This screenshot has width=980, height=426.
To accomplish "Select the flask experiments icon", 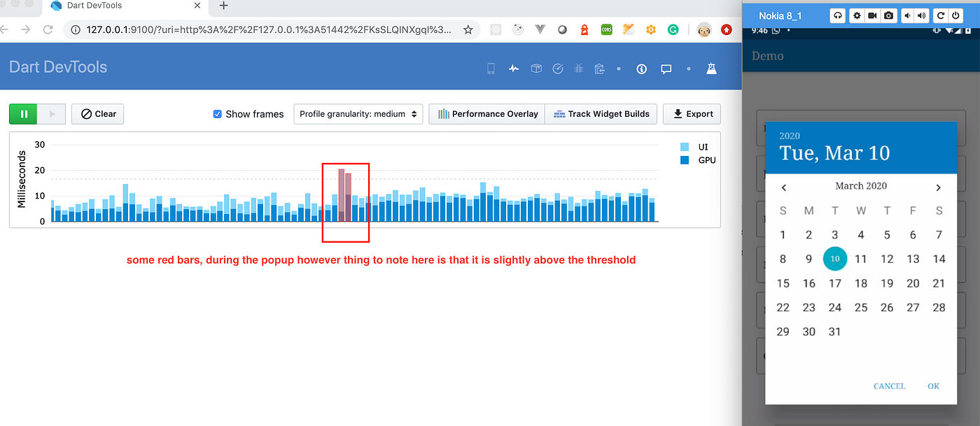I will [x=711, y=69].
